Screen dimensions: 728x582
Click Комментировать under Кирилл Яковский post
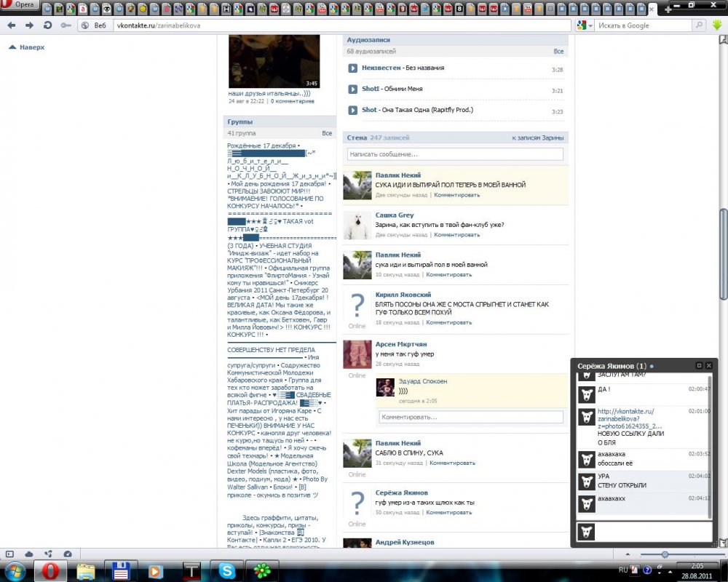pos(449,322)
